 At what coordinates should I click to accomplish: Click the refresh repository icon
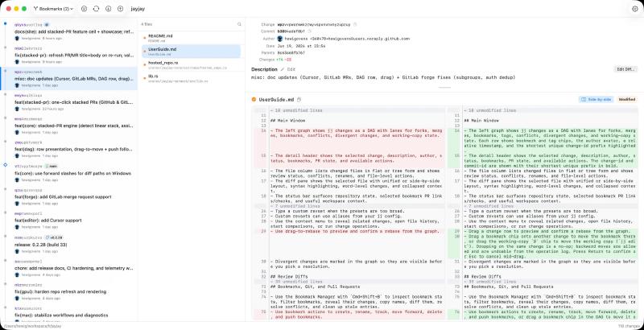[96, 9]
